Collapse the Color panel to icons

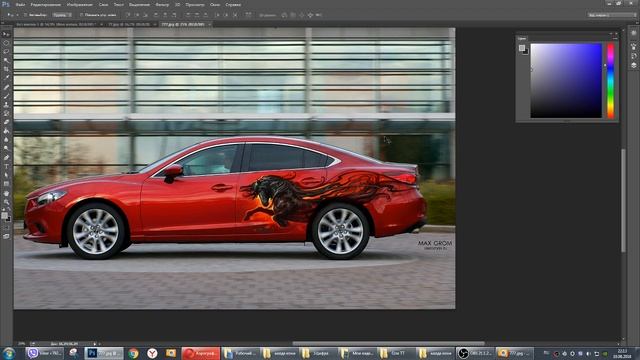click(611, 33)
